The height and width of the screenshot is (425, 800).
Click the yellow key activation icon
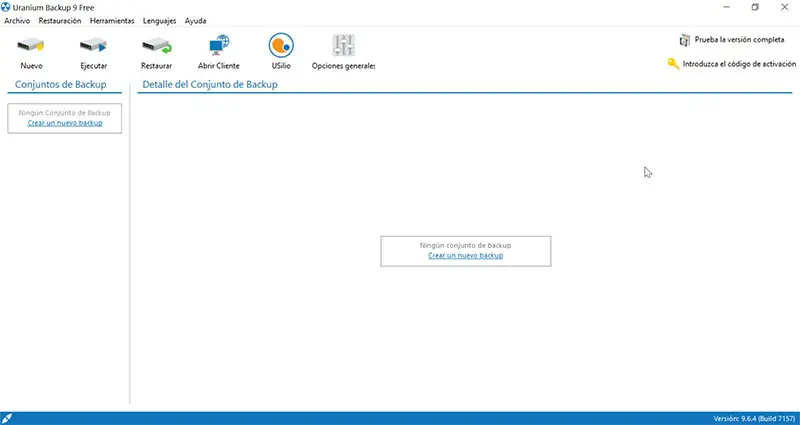673,64
